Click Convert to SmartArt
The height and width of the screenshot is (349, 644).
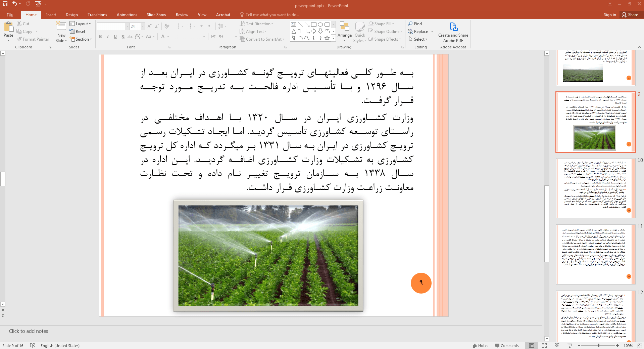[262, 39]
